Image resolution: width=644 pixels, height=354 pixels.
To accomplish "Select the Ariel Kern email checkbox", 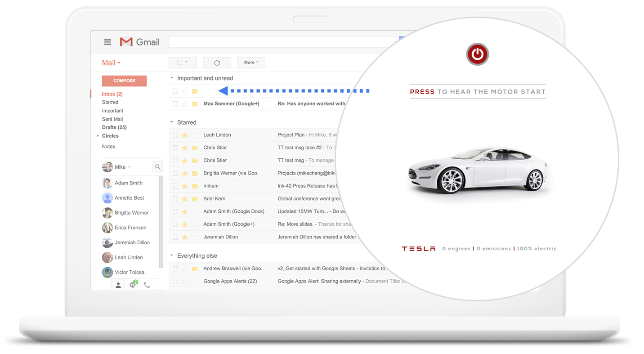I will 175,198.
